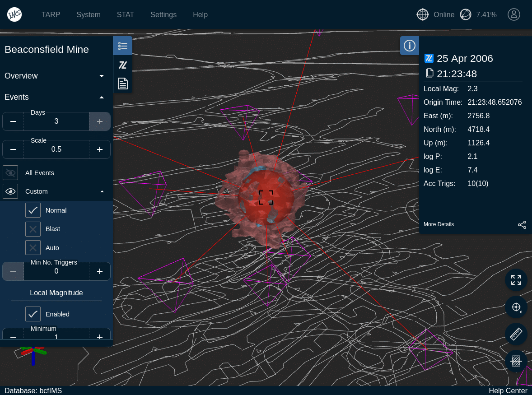
Task: Click the info panel icon
Action: coord(410,46)
